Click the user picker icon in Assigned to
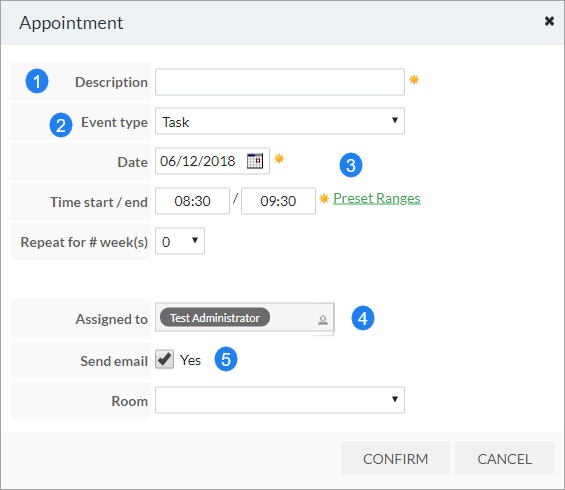 pyautogui.click(x=323, y=320)
